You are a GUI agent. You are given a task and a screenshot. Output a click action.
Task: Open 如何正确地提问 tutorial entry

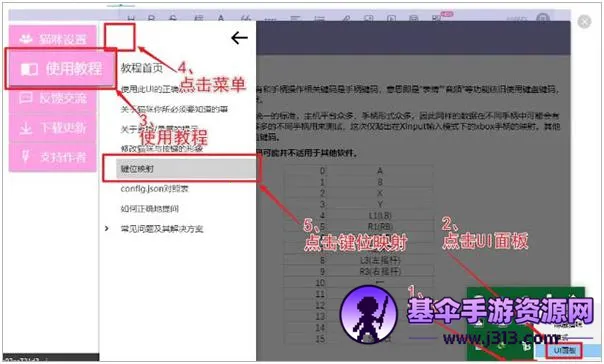point(149,209)
